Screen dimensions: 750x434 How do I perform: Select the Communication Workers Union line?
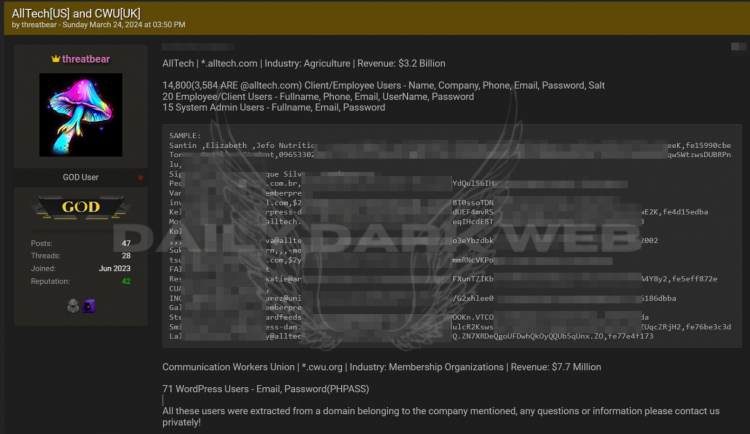(x=382, y=367)
